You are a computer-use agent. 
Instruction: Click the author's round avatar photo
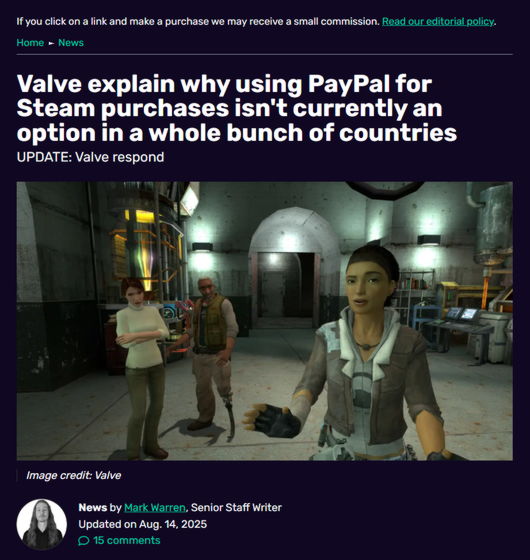41,524
